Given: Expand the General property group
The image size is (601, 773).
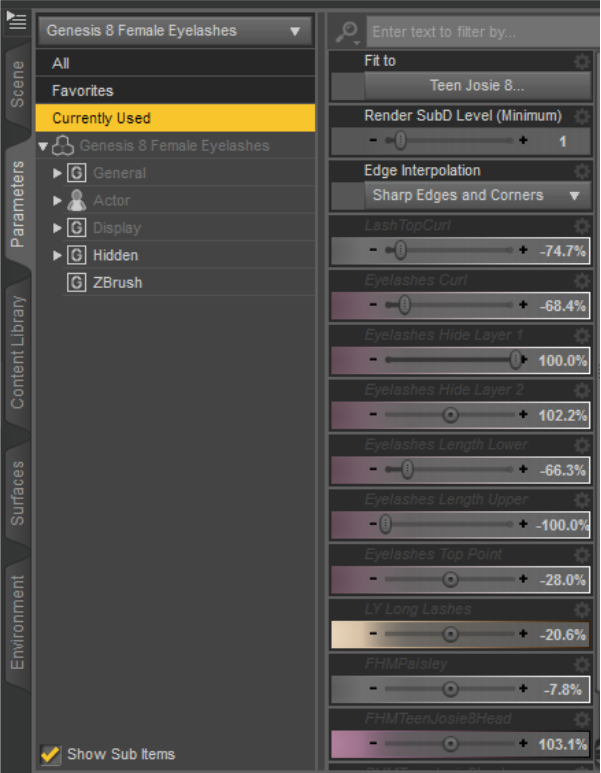Looking at the screenshot, I should (x=57, y=173).
